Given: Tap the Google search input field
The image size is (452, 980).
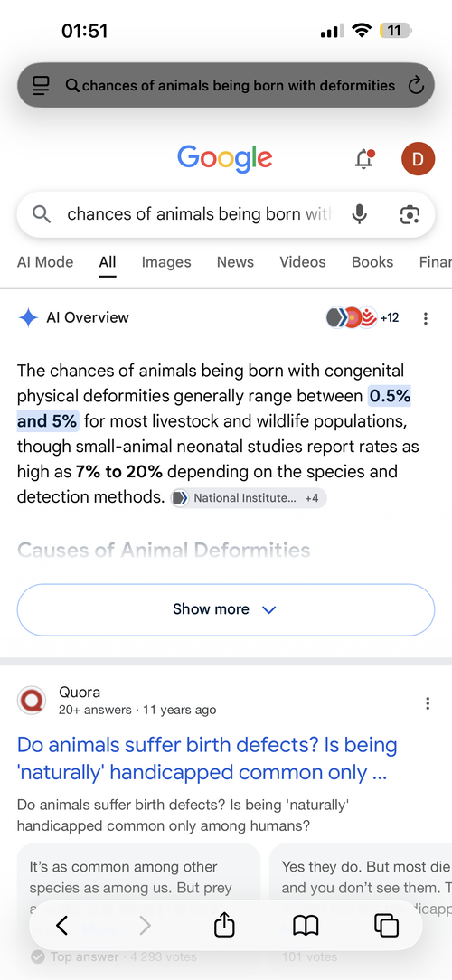Looking at the screenshot, I should pos(200,214).
